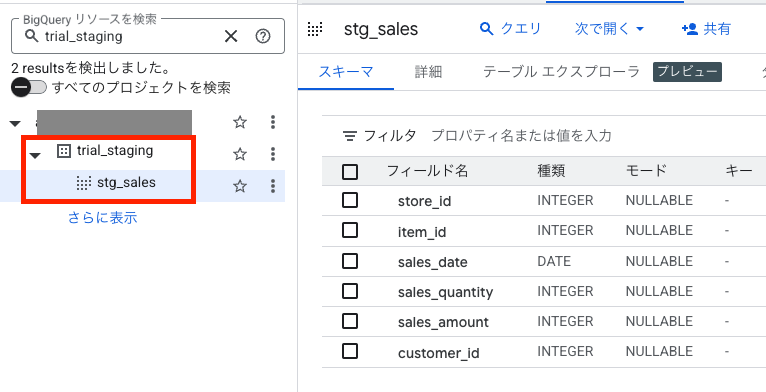Viewport: 766px width, 392px height.
Task: Check the store_id field checkbox
Action: tap(350, 200)
